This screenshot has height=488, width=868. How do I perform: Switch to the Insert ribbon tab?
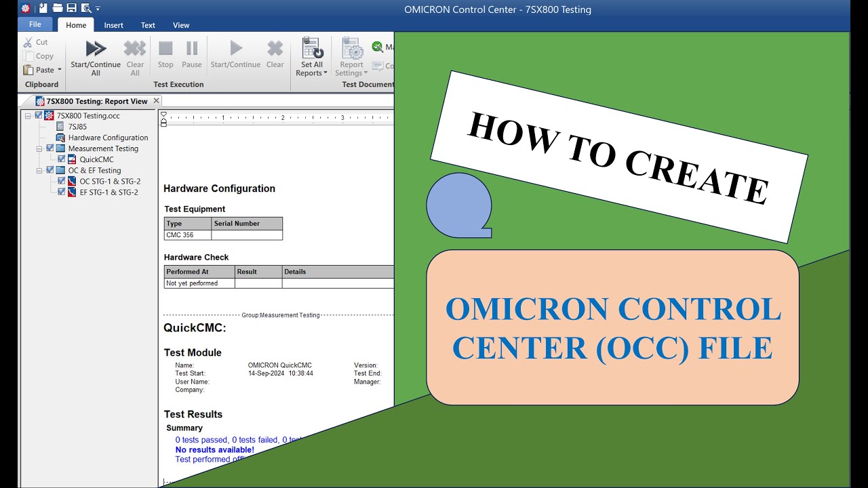click(113, 25)
